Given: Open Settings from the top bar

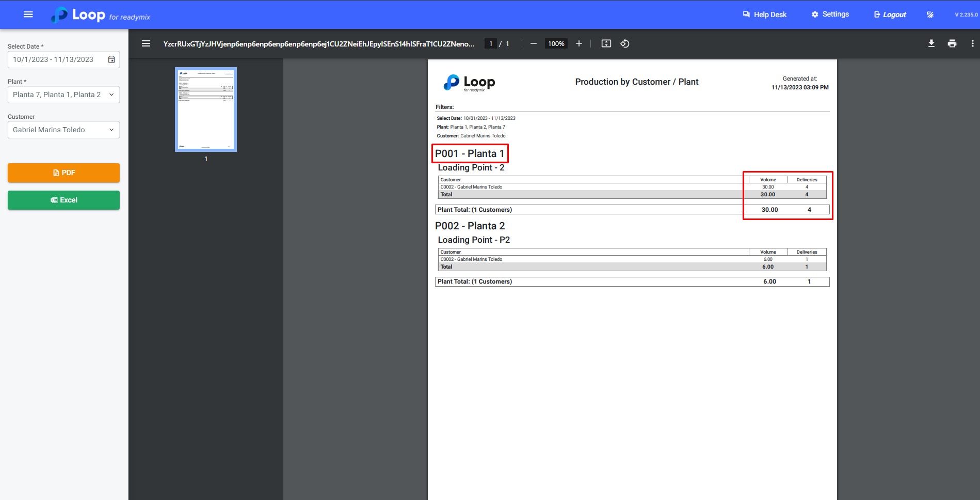Looking at the screenshot, I should click(x=830, y=14).
